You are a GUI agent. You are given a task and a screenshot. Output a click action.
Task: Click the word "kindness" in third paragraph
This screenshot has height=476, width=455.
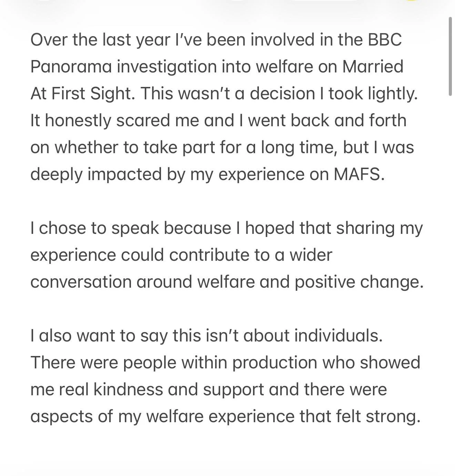(129, 390)
